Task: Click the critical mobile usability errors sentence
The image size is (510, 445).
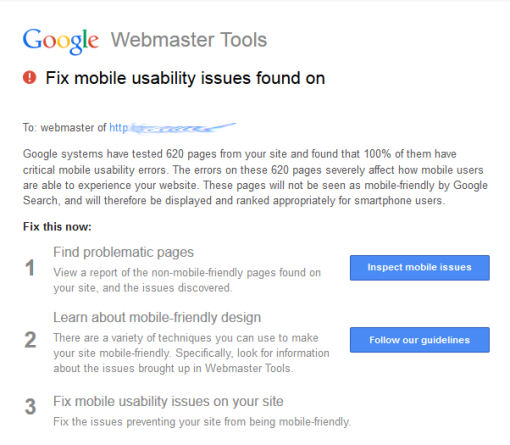Action: click(94, 170)
